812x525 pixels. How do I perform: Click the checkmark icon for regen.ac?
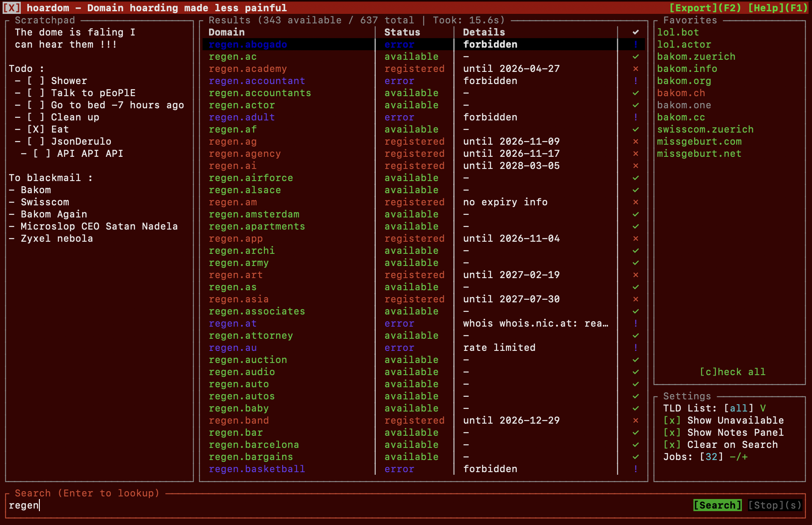(635, 57)
